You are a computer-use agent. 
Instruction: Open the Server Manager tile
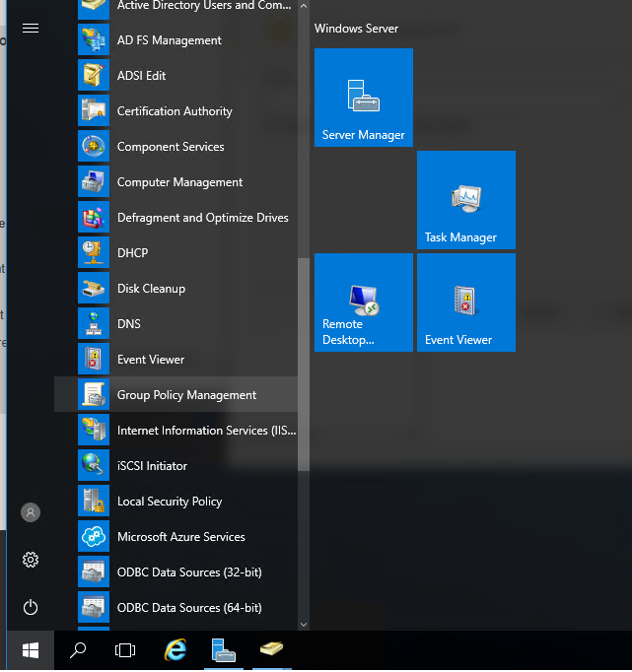point(364,98)
